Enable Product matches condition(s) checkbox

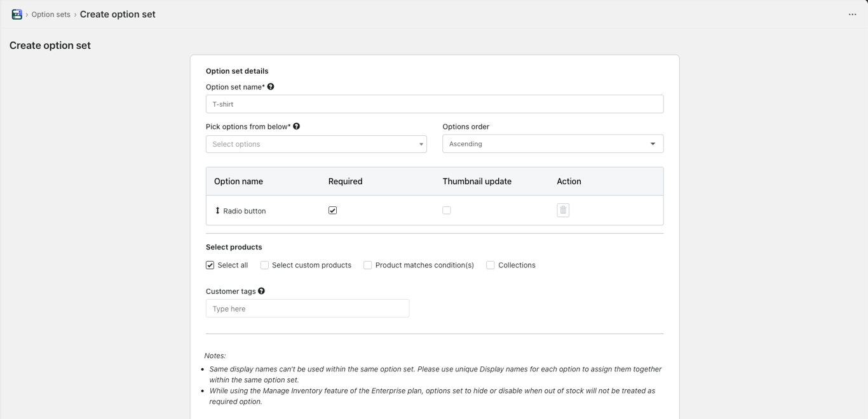(367, 265)
